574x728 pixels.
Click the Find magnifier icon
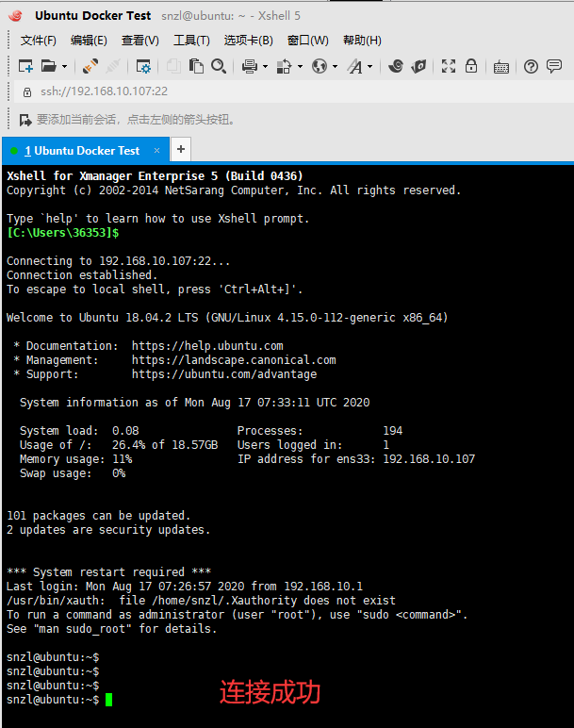pyautogui.click(x=219, y=66)
